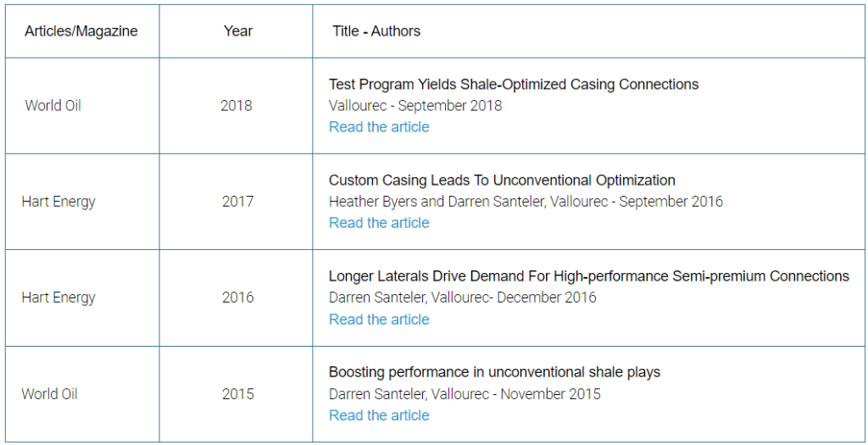Open Read the article link for 2018 World Oil
The width and height of the screenshot is (868, 445).
coord(379,127)
